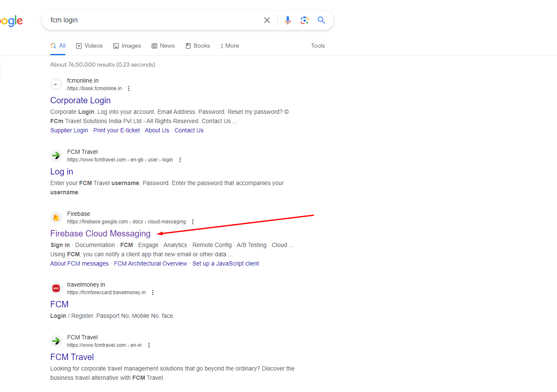Click FCM Travel green arrow favicon for Log in result
The width and height of the screenshot is (557, 392).
pos(56,156)
